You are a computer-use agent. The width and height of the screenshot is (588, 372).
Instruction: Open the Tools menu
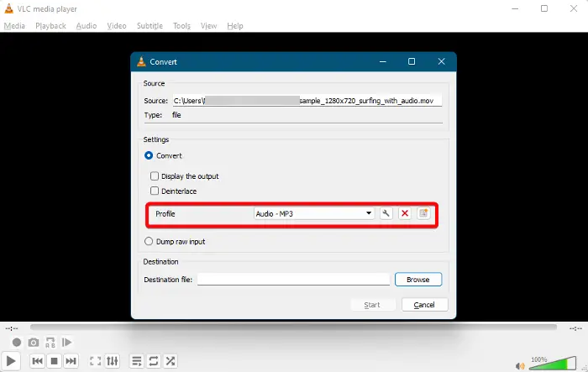point(181,26)
